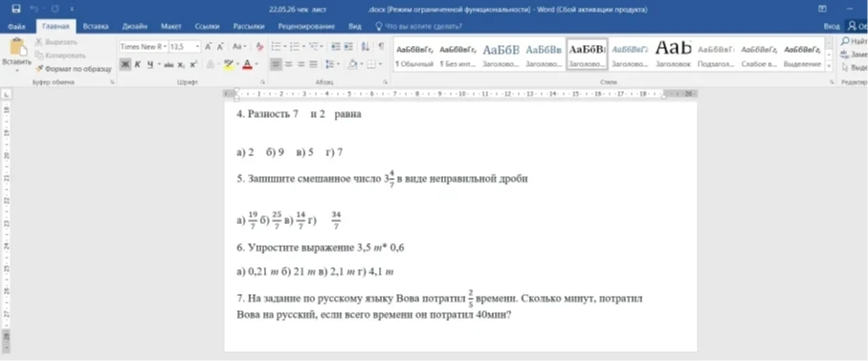Click Cut (Вырезать) in clipboard group
Screen dimensions: 868x361
tap(56, 42)
